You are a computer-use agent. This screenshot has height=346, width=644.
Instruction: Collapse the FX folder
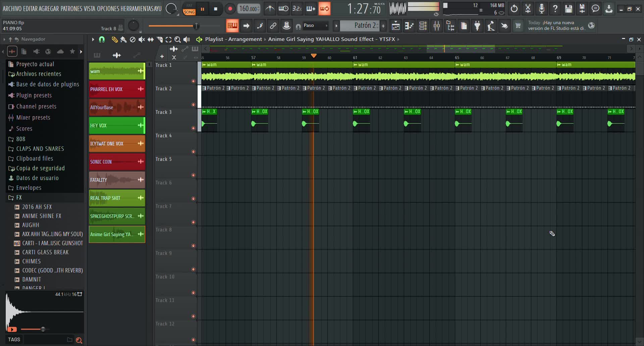pos(15,197)
